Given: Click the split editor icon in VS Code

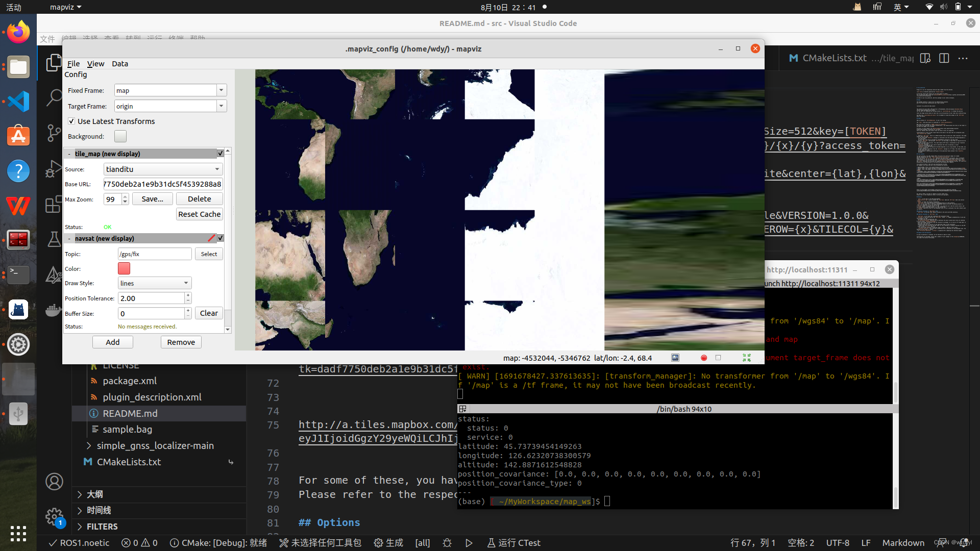Looking at the screenshot, I should (x=944, y=58).
